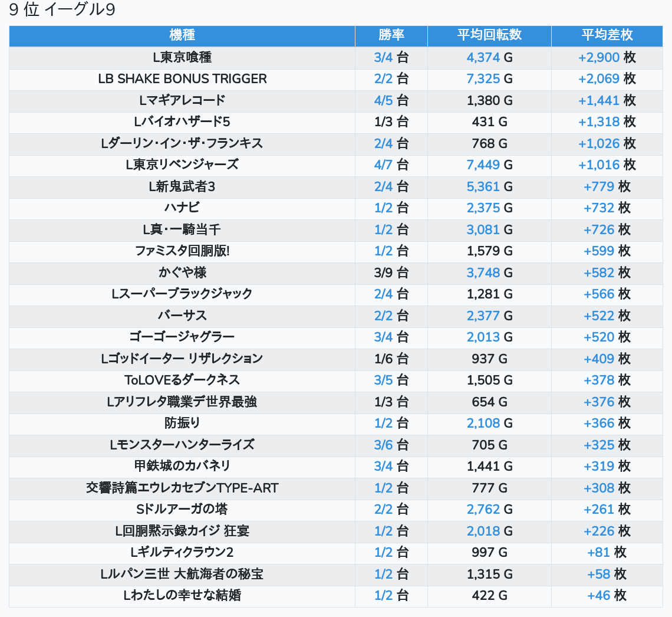Click the +566 枚 value for Lスーパーブラックジャック
The image size is (672, 617).
pyautogui.click(x=607, y=294)
